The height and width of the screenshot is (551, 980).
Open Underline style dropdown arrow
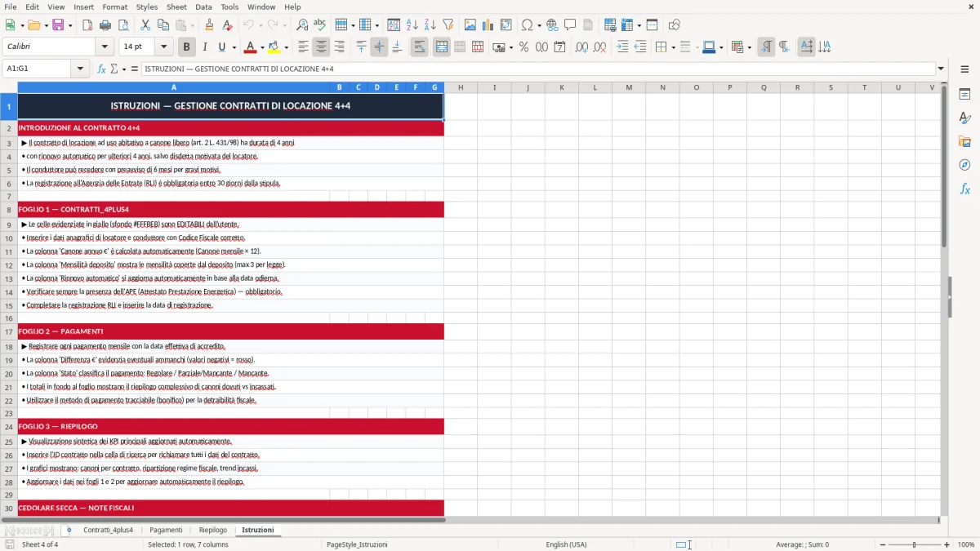[x=234, y=47]
